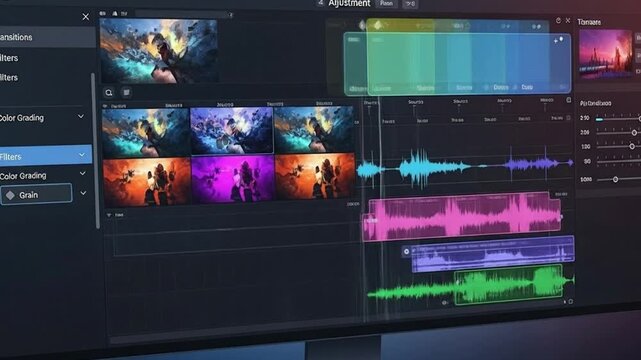Select the first Filters entry below Transitions

[x=9, y=58]
